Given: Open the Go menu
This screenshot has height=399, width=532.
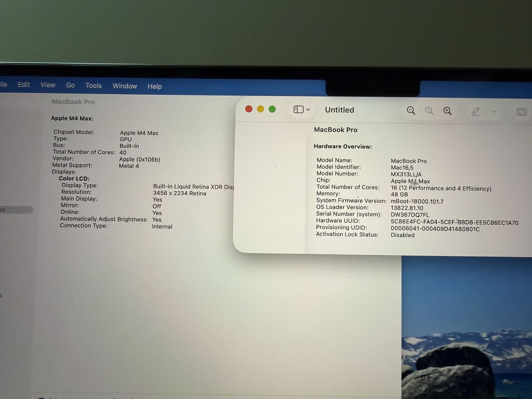Looking at the screenshot, I should tap(70, 85).
